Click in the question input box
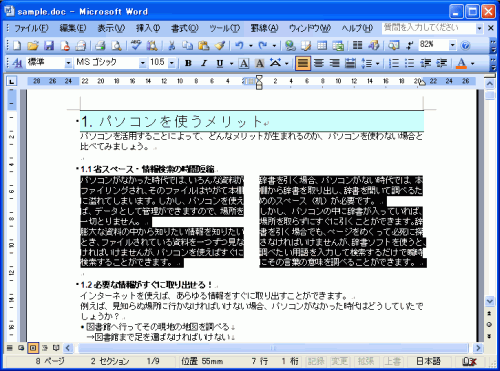The width and height of the screenshot is (500, 371). click(x=429, y=28)
